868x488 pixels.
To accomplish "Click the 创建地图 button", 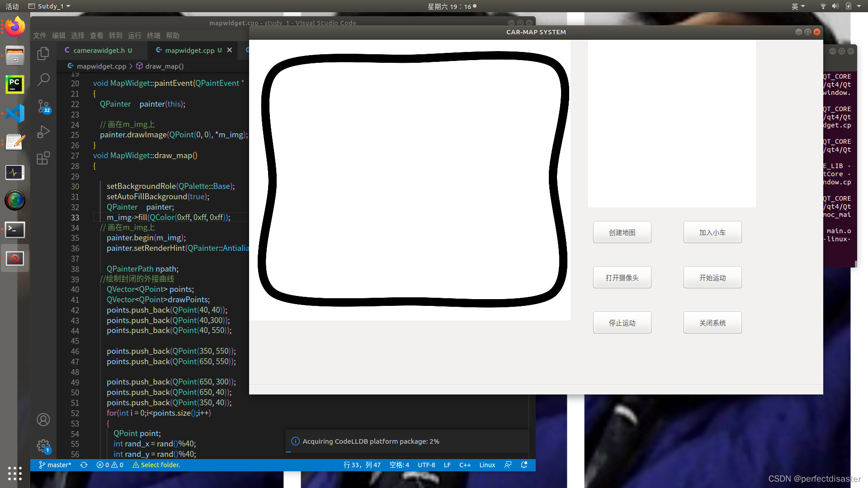I will (622, 232).
